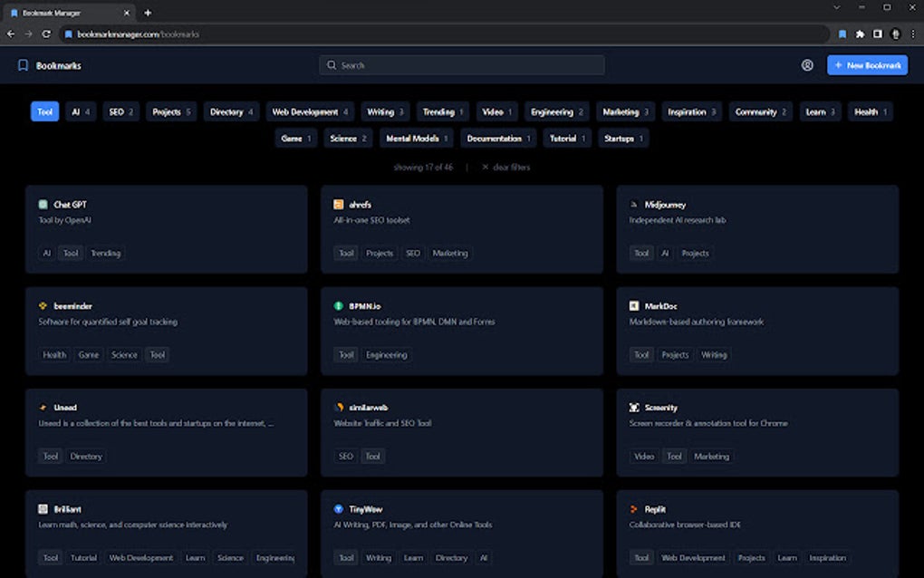
Task: Click the magnifier icon in the search bar
Action: (331, 64)
